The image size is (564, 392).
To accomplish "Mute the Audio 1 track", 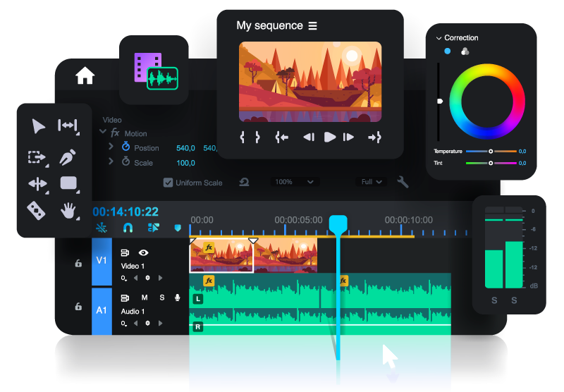I will pyautogui.click(x=145, y=298).
